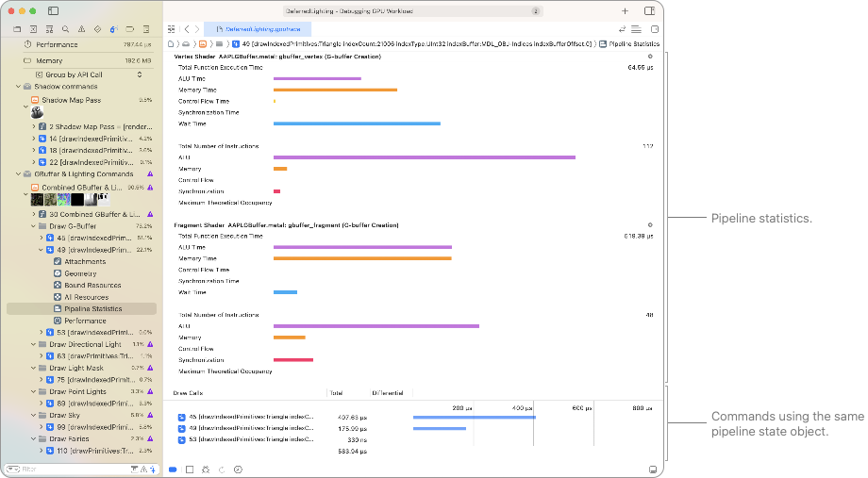This screenshot has width=868, height=478.
Task: Select draw call 45 in Draw Calls list
Action: (251, 416)
